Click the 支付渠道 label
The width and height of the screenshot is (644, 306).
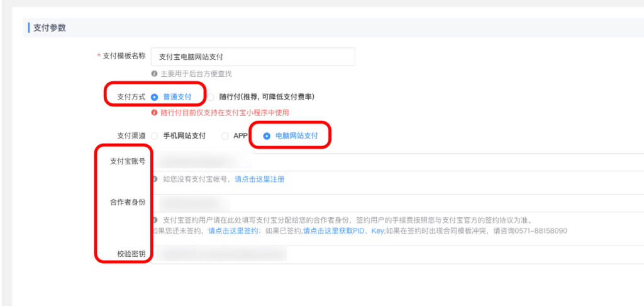tap(131, 136)
